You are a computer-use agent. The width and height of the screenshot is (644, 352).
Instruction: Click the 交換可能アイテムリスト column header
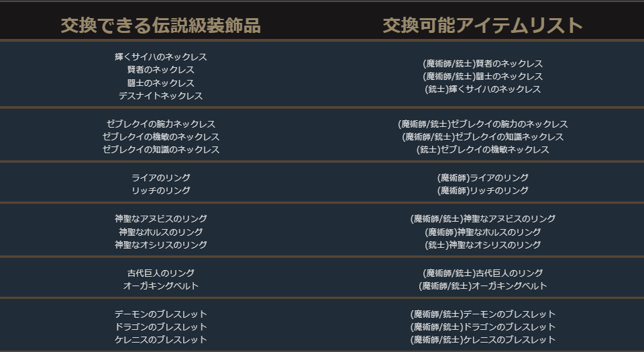pyautogui.click(x=482, y=26)
